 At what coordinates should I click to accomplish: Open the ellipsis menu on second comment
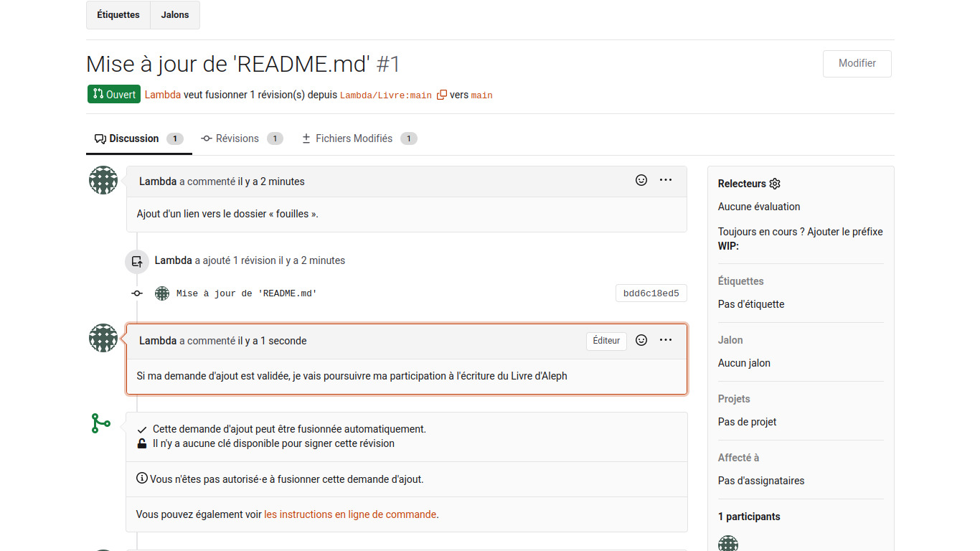coord(666,340)
